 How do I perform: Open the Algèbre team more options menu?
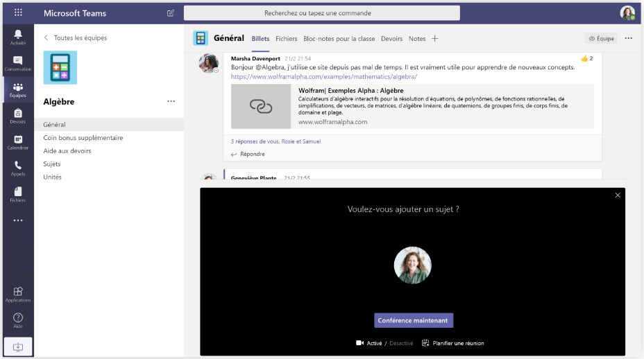[x=171, y=101]
